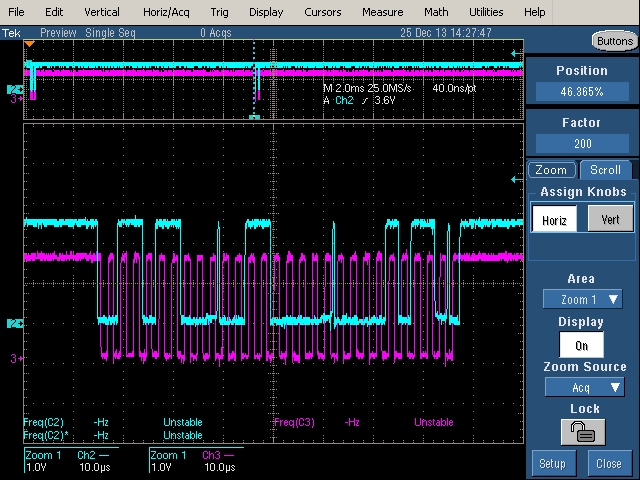
Task: Click the C3 Unstable status text
Action: click(433, 422)
